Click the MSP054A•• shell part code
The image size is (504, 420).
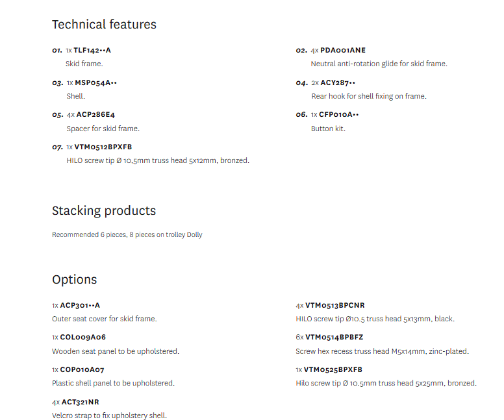(x=96, y=82)
